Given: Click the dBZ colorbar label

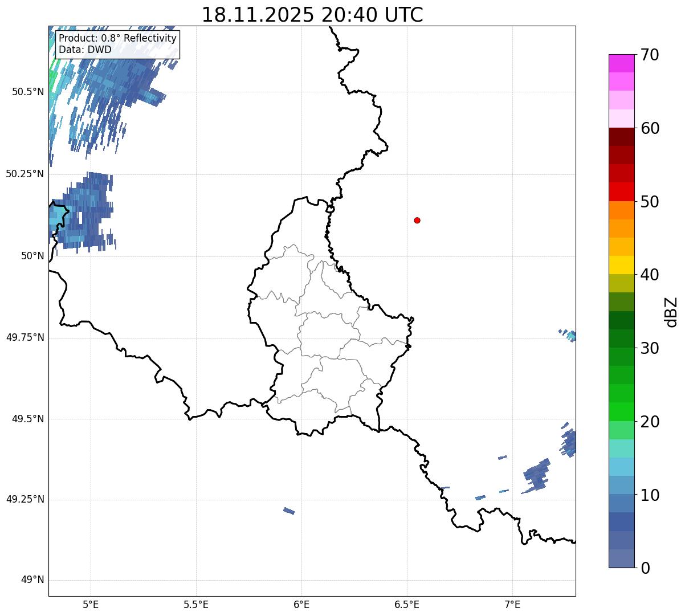Looking at the screenshot, I should point(671,312).
